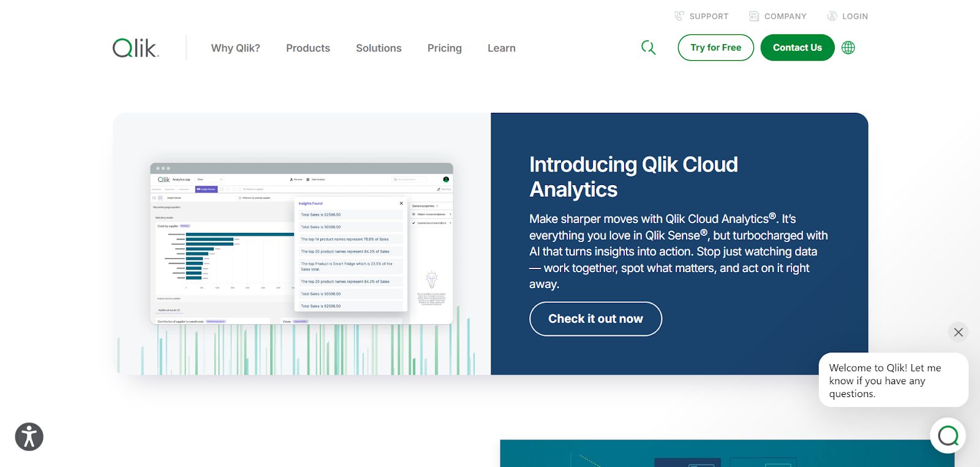The width and height of the screenshot is (980, 467).
Task: Click the Contact Us button
Action: click(x=797, y=48)
